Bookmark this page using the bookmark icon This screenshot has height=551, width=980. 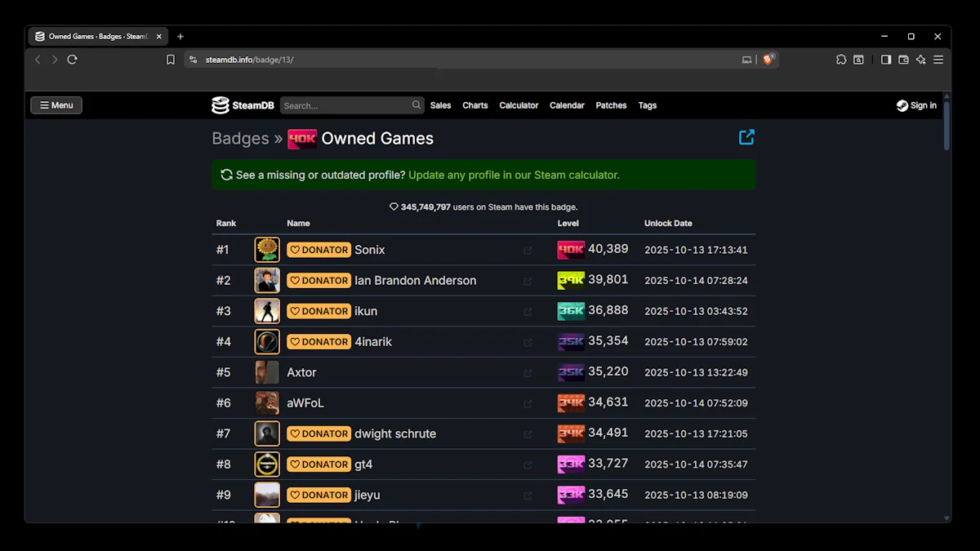171,60
